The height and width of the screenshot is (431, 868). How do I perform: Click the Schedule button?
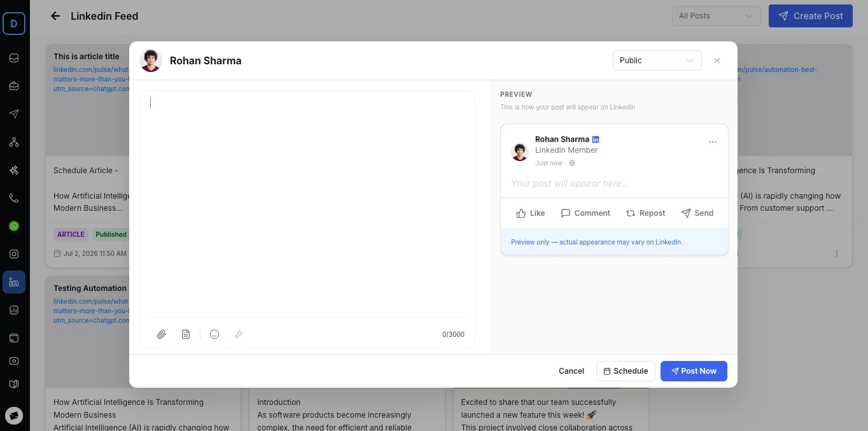pyautogui.click(x=626, y=371)
